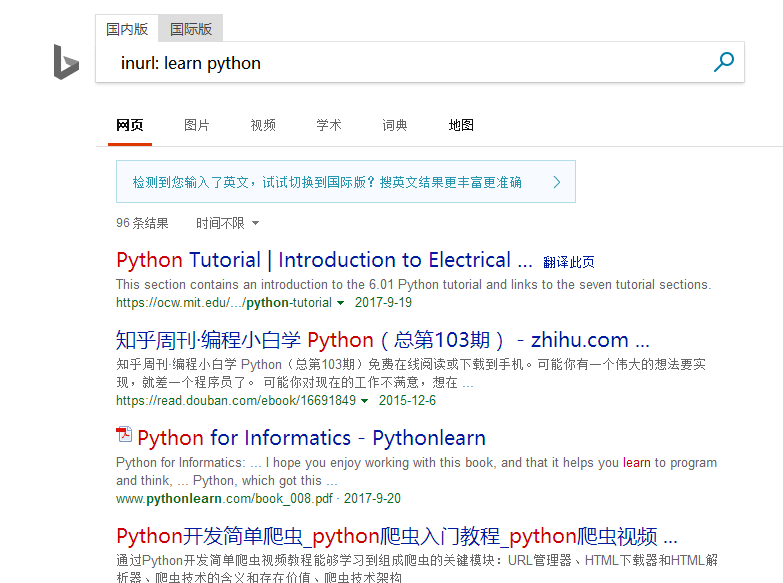Expand the arrow next to read.douban.com URL

364,401
